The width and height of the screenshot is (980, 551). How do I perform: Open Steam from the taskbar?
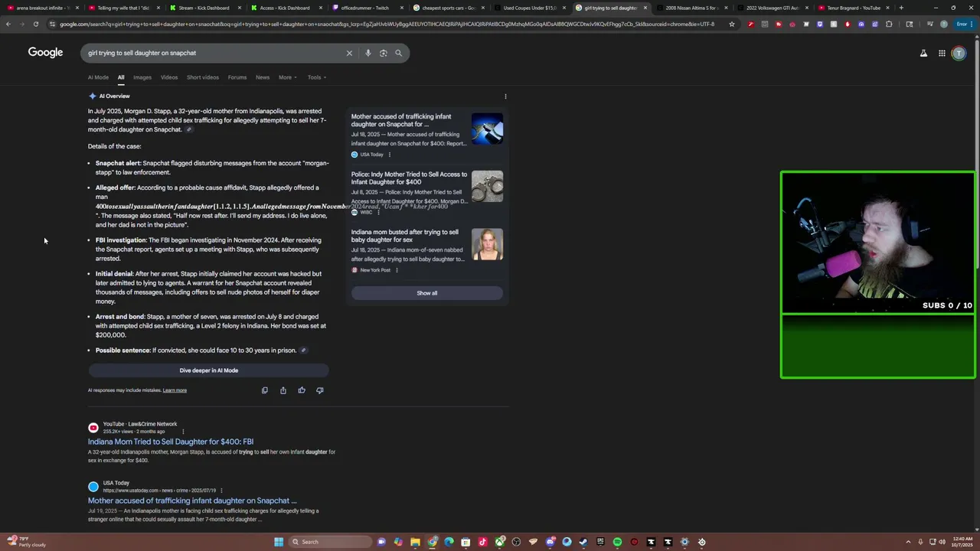click(x=583, y=542)
